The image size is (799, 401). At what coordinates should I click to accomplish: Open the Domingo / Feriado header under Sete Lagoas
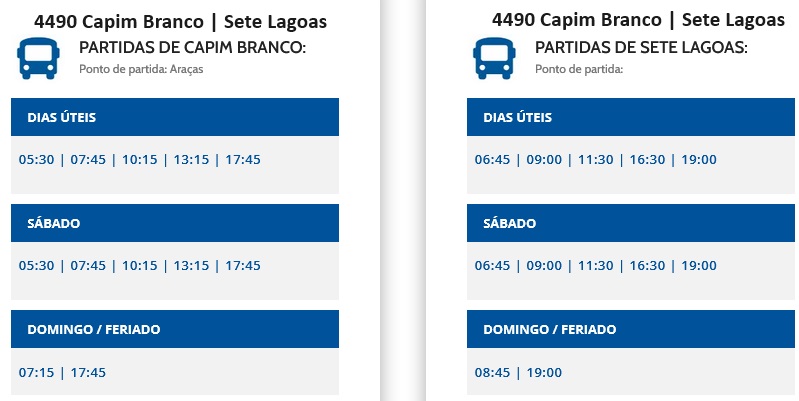pos(631,329)
